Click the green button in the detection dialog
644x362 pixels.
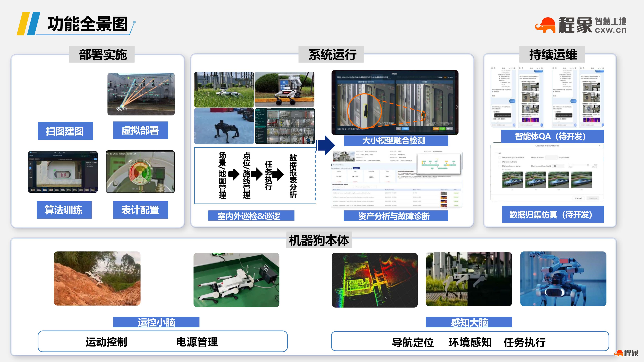click(442, 129)
